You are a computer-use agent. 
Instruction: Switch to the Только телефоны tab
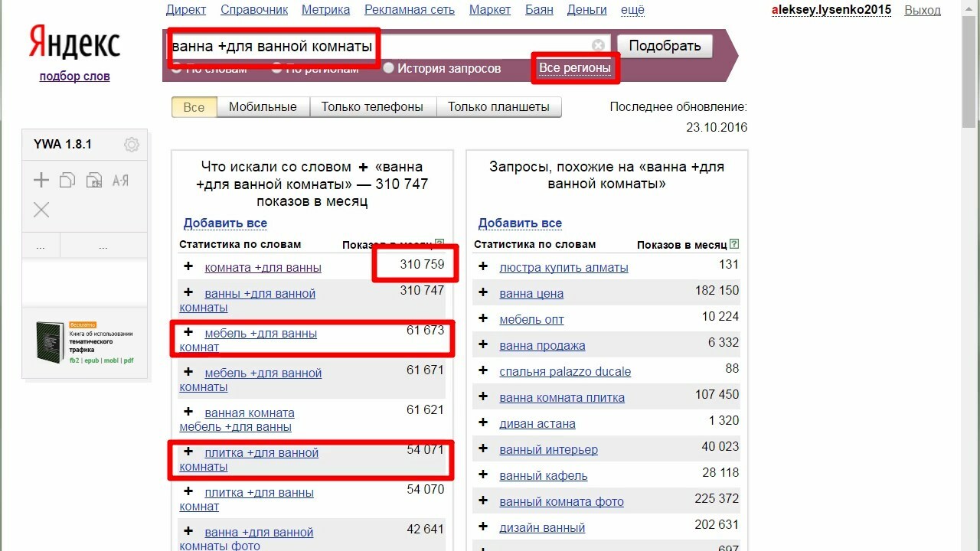click(372, 107)
